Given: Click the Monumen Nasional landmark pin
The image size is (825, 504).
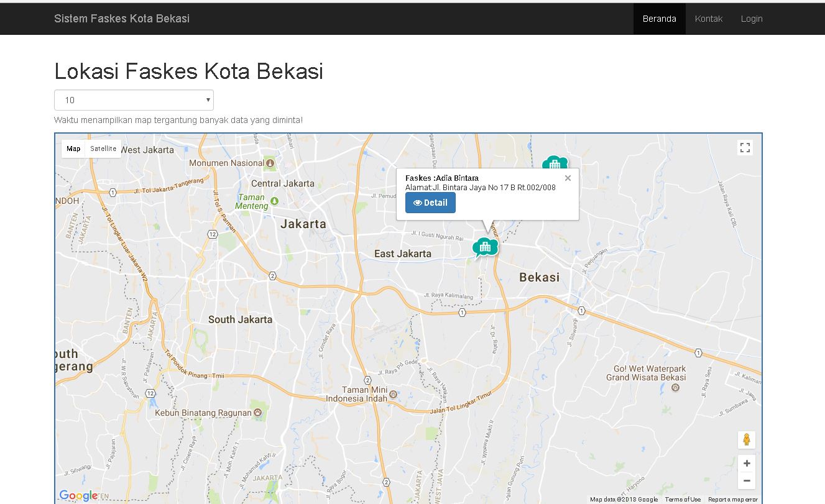Looking at the screenshot, I should 270,163.
